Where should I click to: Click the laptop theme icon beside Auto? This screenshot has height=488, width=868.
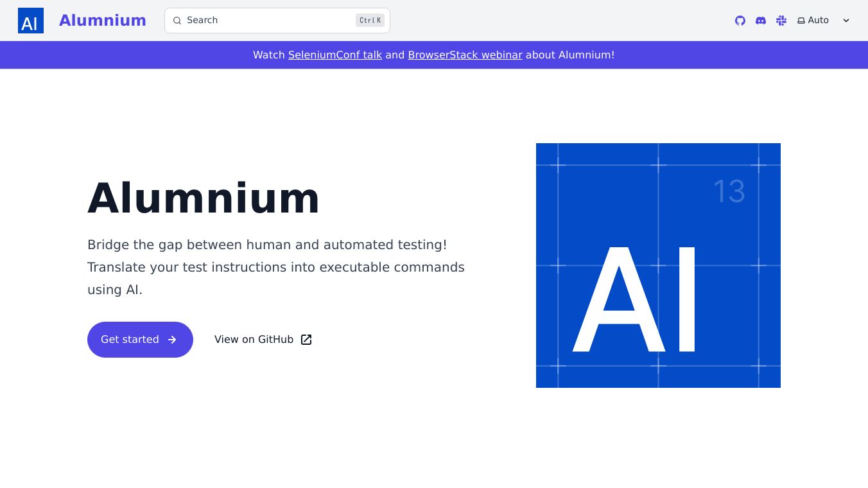801,21
